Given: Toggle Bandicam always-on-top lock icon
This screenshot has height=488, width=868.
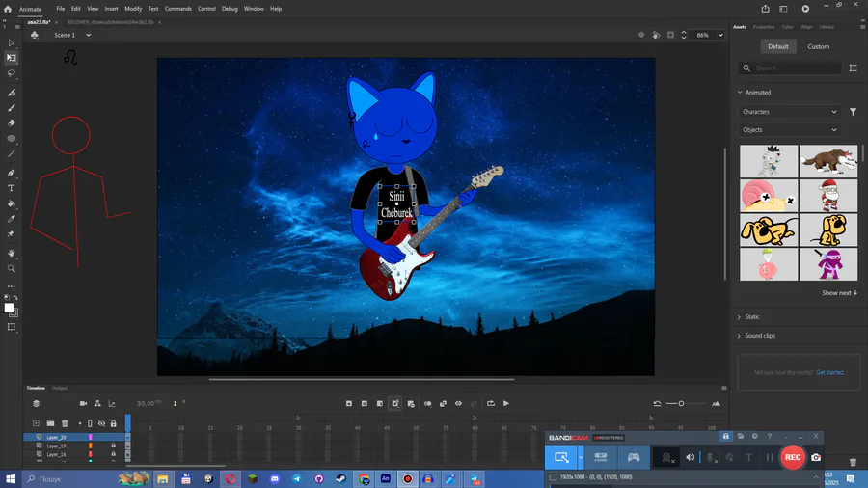Looking at the screenshot, I should point(725,437).
